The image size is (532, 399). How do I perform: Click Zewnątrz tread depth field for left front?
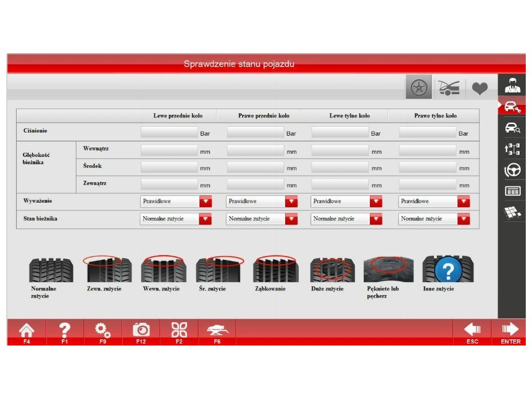169,184
